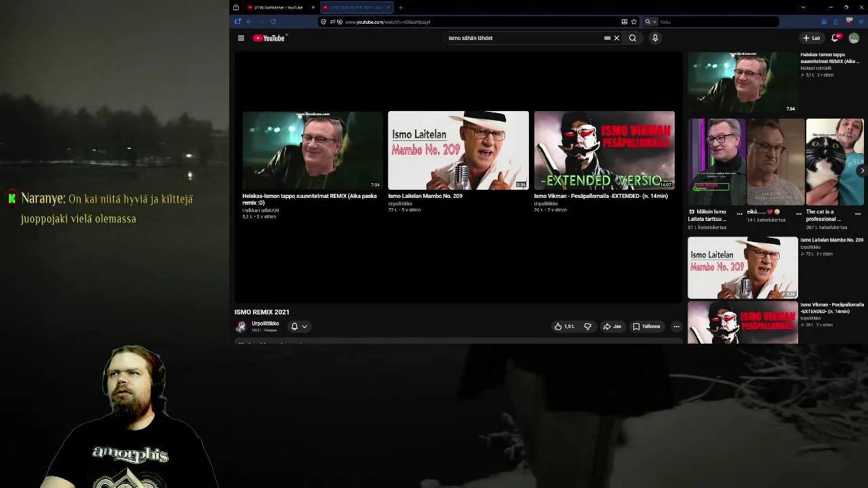The height and width of the screenshot is (488, 868).
Task: Open the browser application hamburger menu
Action: [x=860, y=22]
